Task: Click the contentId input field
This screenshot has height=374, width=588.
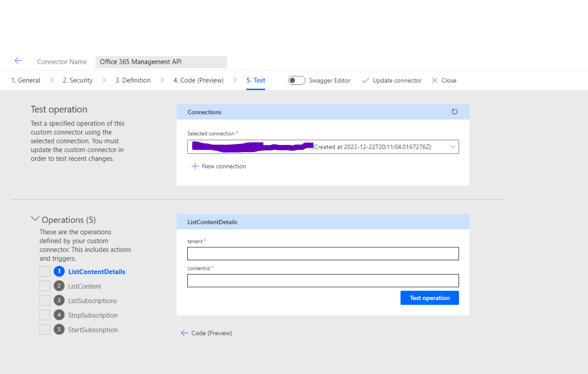Action: click(323, 280)
